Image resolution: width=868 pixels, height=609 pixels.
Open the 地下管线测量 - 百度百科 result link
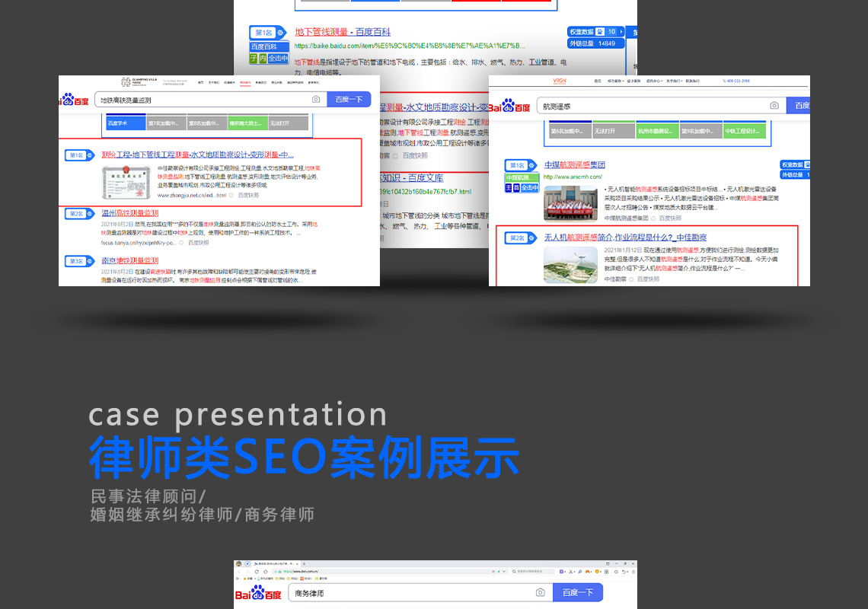click(343, 32)
